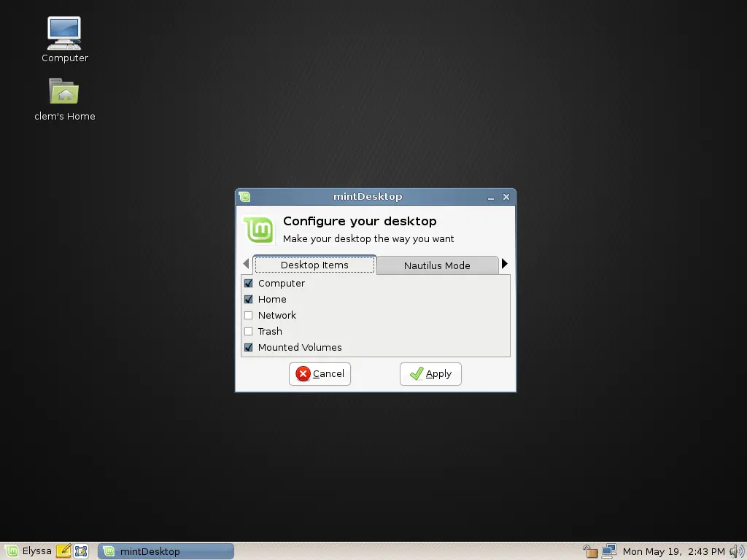
Task: Open the update manager lock tray icon
Action: point(590,551)
